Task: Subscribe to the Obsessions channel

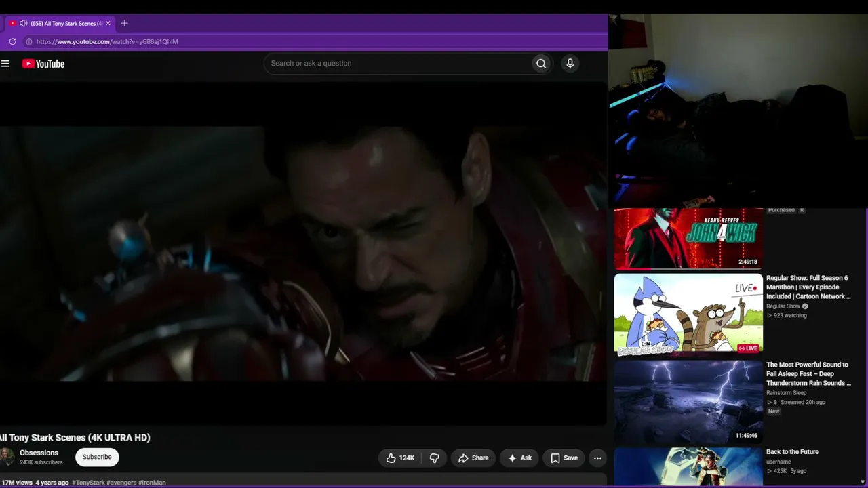Action: point(97,457)
